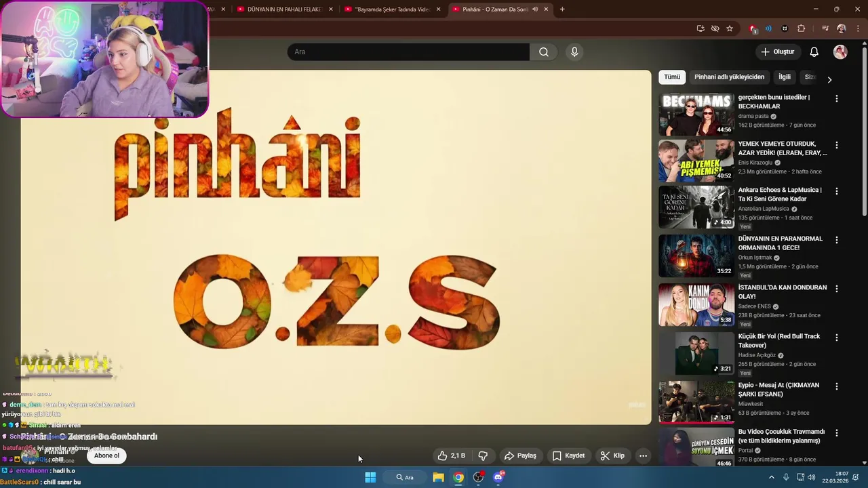Like the Pinhani video

click(451, 455)
